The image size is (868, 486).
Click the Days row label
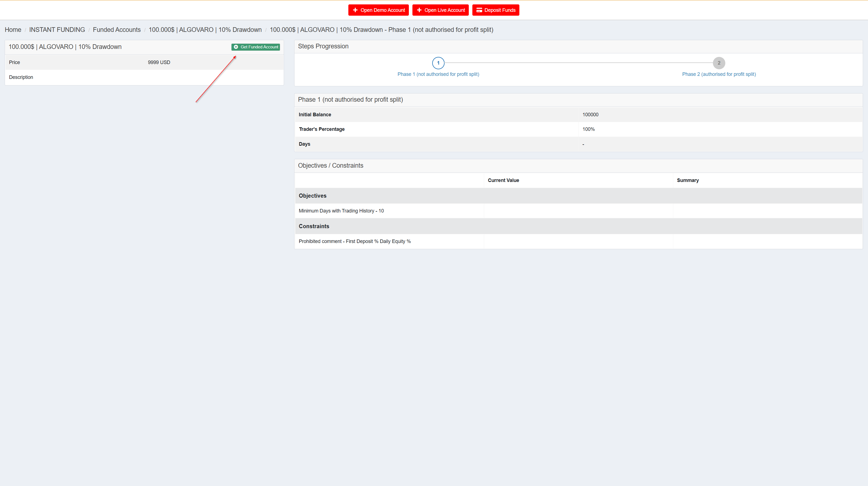[x=304, y=144]
